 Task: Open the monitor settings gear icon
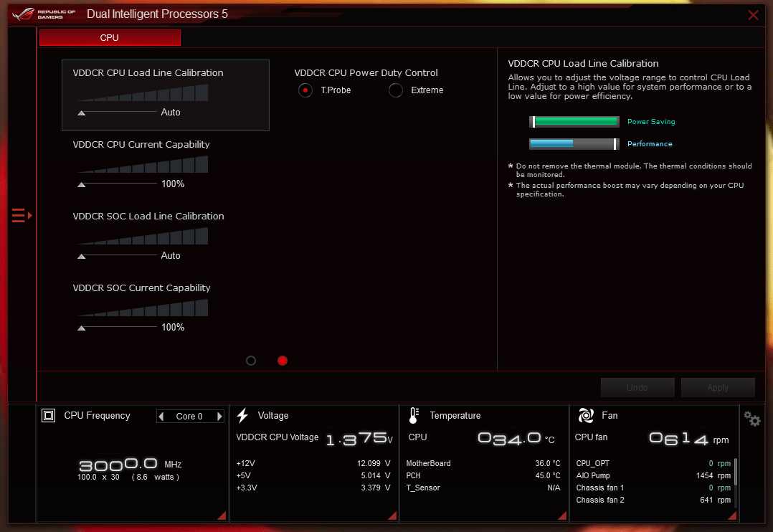pyautogui.click(x=751, y=419)
